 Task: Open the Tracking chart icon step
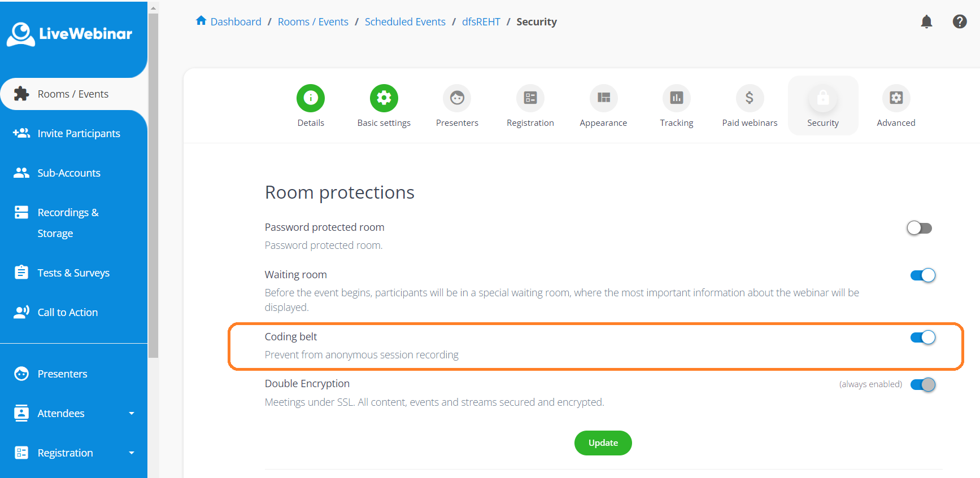(x=676, y=98)
